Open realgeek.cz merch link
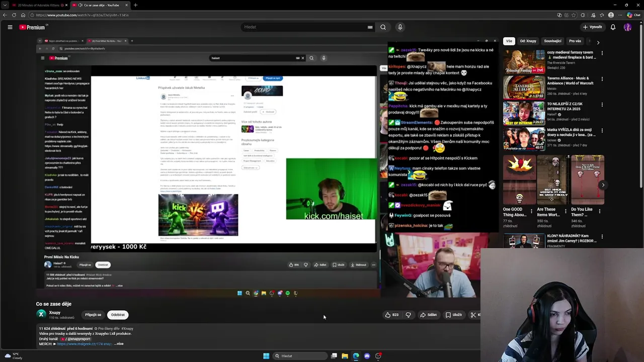Viewport: 644px width, 362px height. click(x=85, y=344)
